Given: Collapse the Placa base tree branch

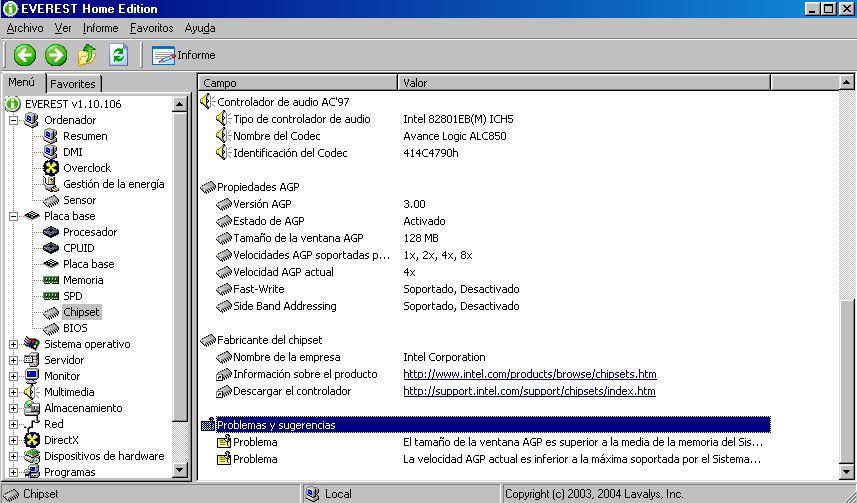Looking at the screenshot, I should [13, 216].
